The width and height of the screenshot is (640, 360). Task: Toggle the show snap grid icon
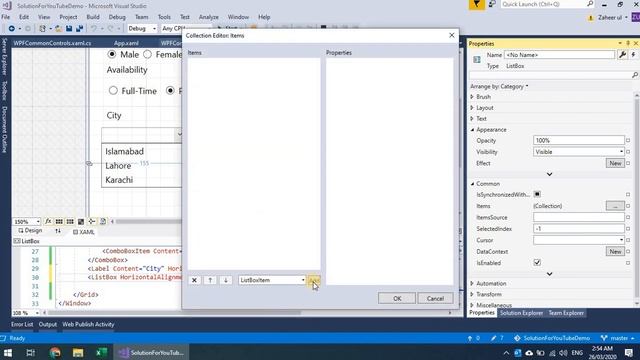[59, 221]
